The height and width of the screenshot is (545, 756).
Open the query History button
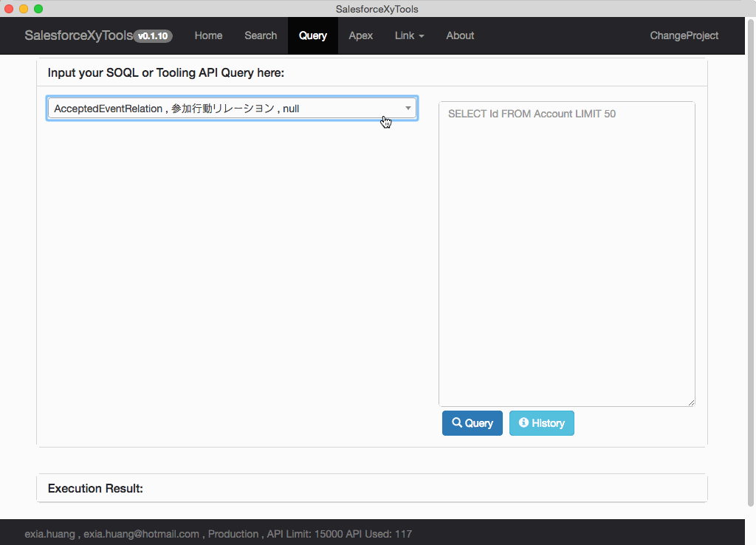click(x=541, y=423)
